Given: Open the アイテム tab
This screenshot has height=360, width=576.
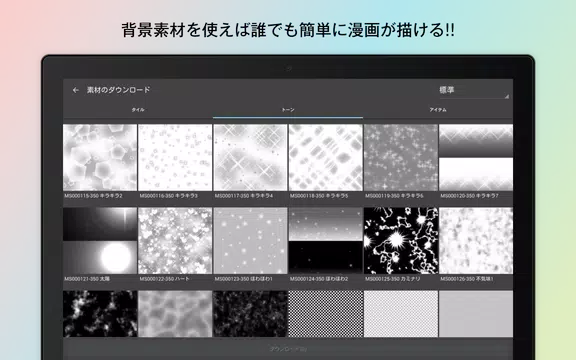Looking at the screenshot, I should coord(438,110).
